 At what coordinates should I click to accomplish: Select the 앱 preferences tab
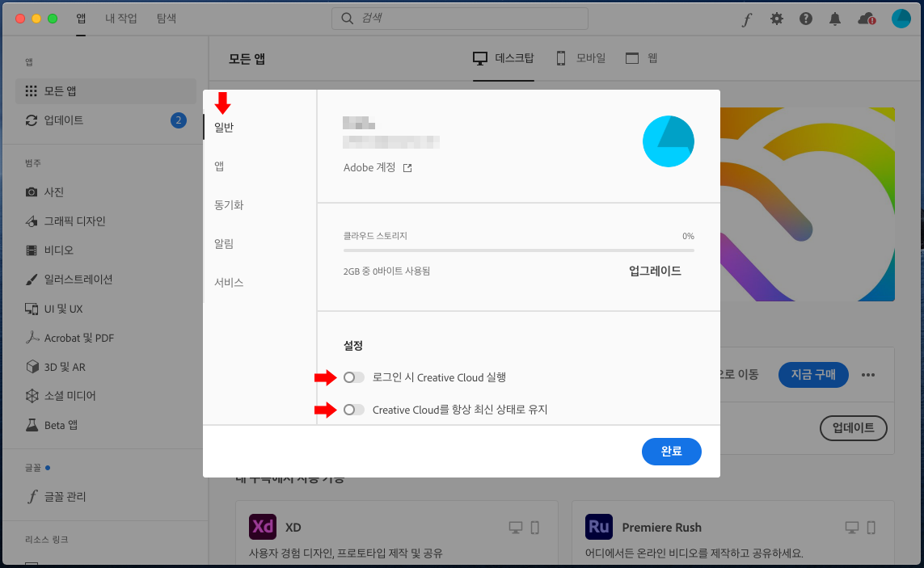[x=219, y=166]
